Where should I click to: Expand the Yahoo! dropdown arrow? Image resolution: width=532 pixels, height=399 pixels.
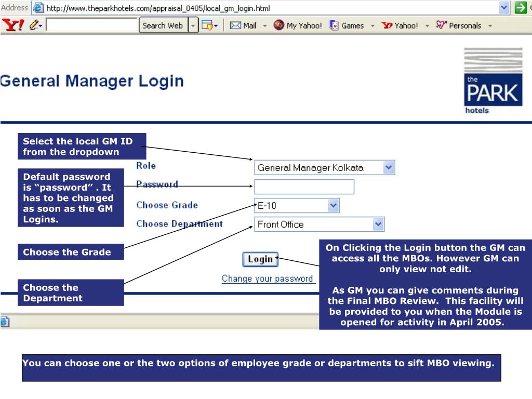[427, 26]
